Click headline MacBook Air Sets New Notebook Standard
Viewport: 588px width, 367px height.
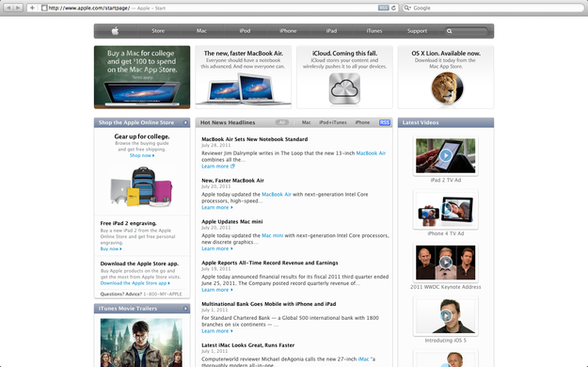(255, 139)
